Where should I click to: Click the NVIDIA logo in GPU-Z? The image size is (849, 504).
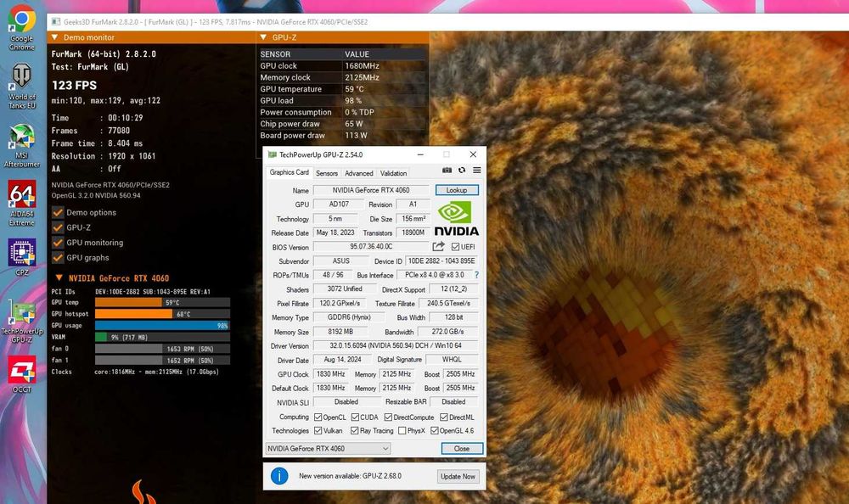click(457, 219)
